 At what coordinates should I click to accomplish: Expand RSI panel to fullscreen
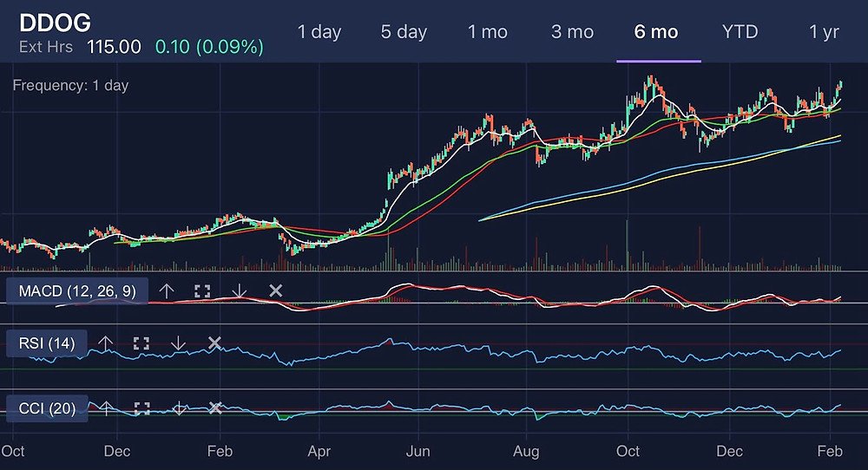[141, 343]
